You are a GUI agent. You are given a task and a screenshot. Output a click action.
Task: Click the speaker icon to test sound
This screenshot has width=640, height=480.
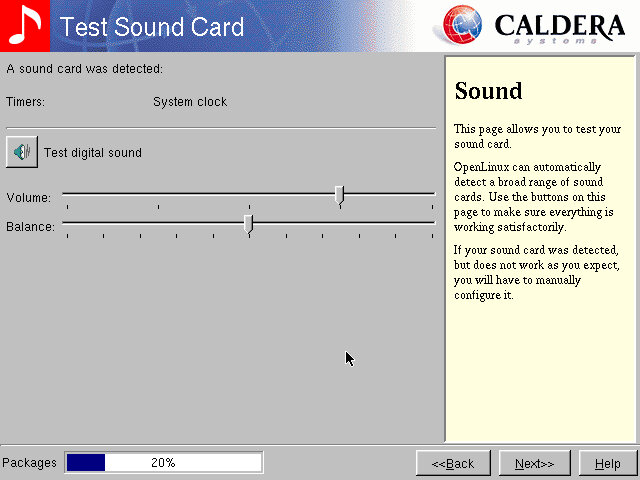(x=21, y=152)
